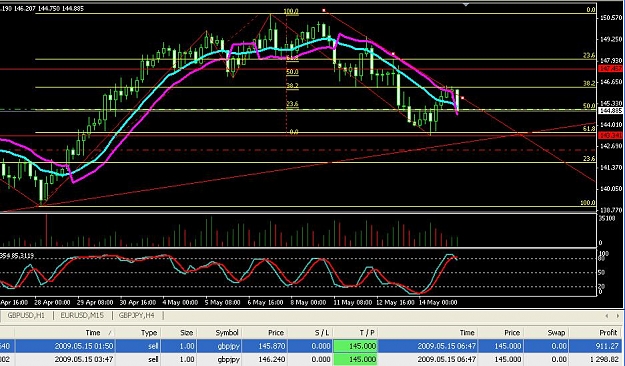Screen dimensions: 625x366
Task: Click the green T/P cell in 145.870 row
Action: [356, 346]
